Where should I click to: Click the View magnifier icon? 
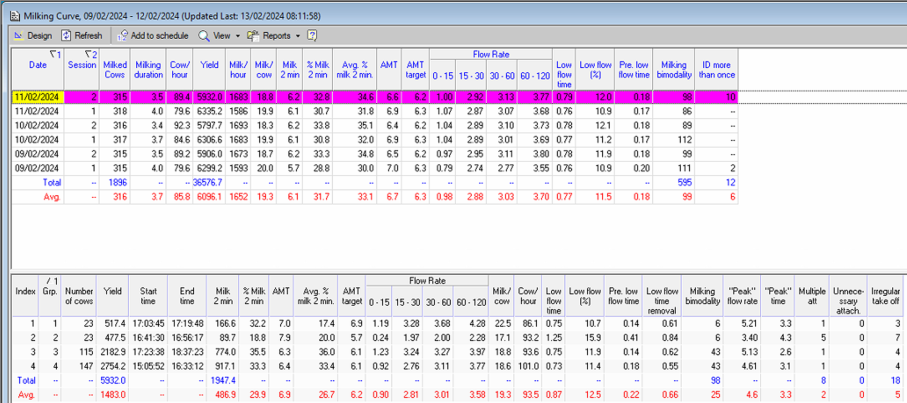click(x=204, y=35)
